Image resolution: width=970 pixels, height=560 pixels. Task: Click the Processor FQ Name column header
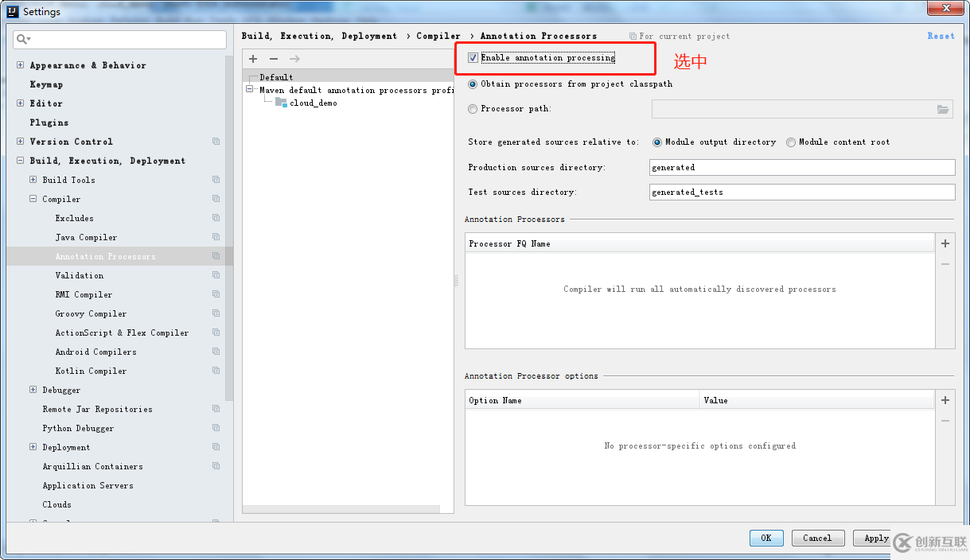tap(699, 243)
